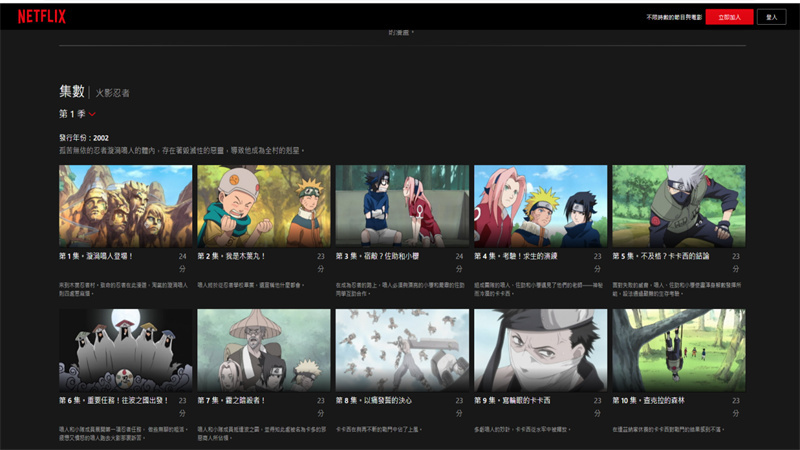Click the 第 10 集 episode title

(648, 401)
